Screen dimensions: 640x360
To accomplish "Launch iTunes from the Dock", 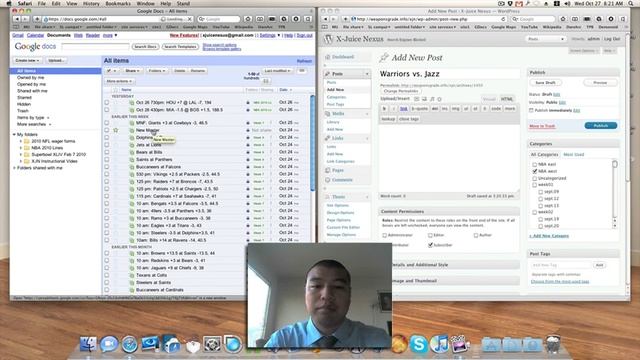I will (x=440, y=344).
